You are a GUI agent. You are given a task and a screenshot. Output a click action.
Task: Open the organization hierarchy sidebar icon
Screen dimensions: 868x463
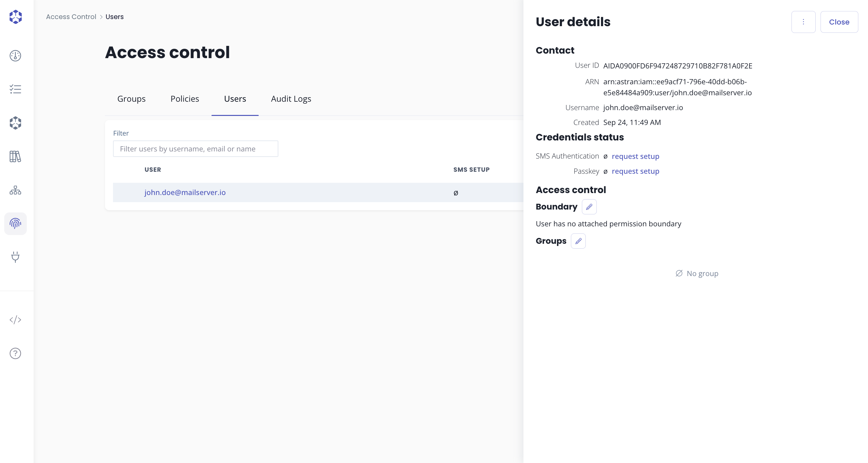15,190
